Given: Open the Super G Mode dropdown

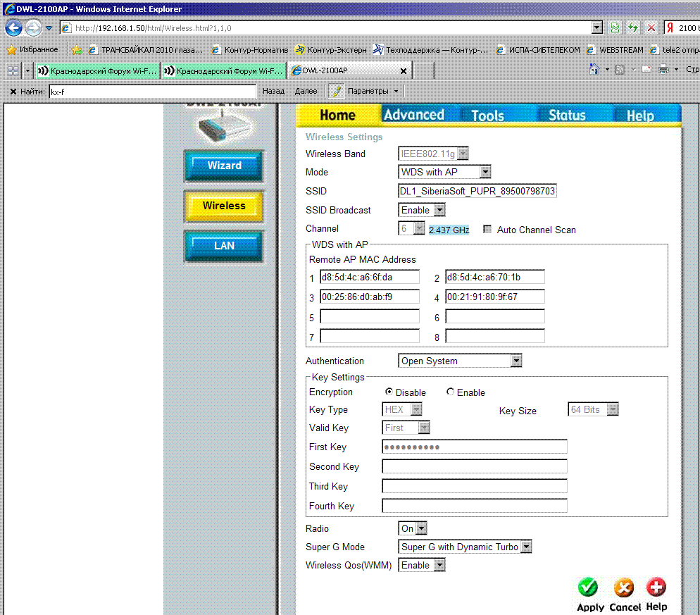Looking at the screenshot, I should pos(465,547).
